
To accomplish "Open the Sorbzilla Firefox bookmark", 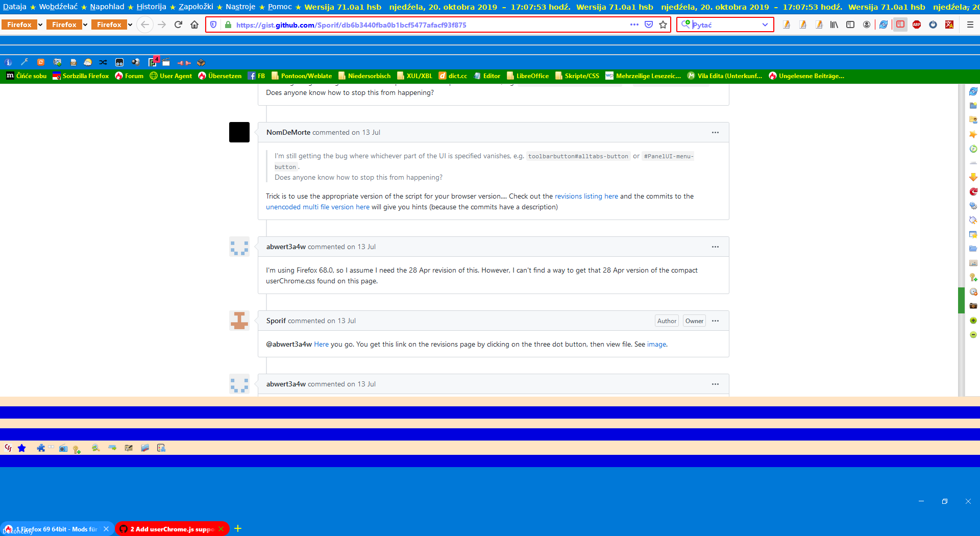I will 81,76.
